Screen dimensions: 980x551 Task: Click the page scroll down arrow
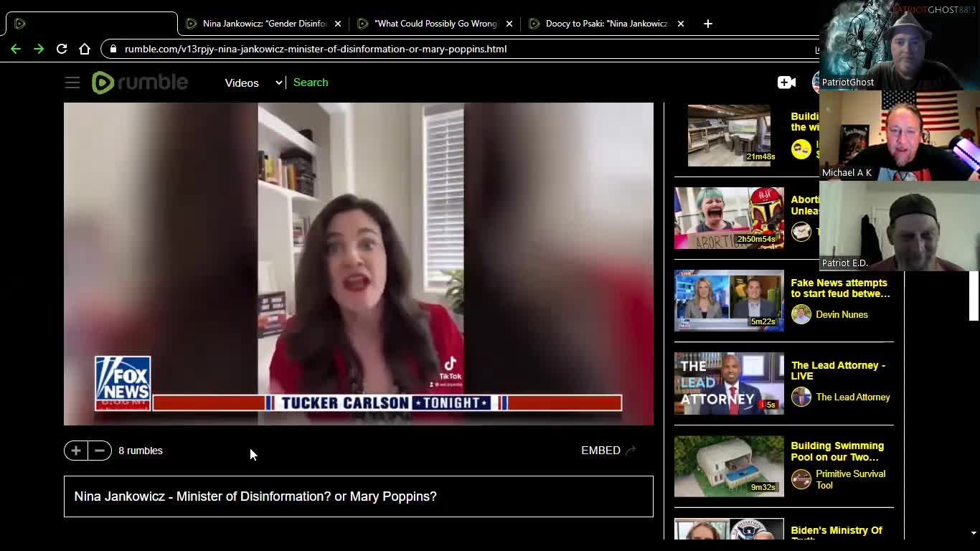coord(974,533)
